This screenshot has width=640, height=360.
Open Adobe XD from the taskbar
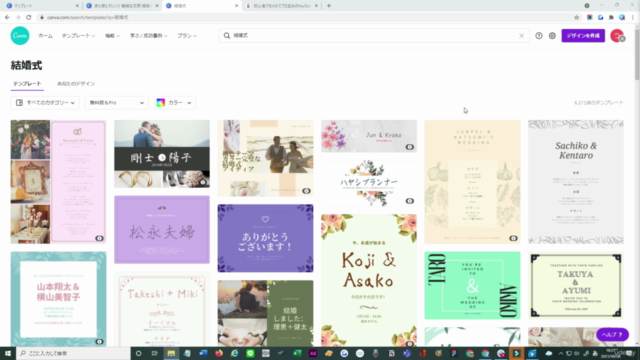(313, 353)
